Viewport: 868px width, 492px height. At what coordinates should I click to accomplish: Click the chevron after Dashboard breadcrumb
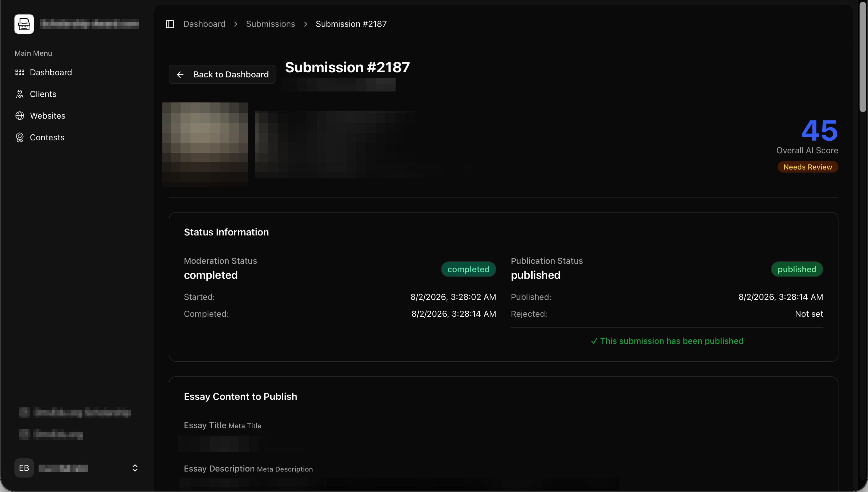(x=236, y=24)
